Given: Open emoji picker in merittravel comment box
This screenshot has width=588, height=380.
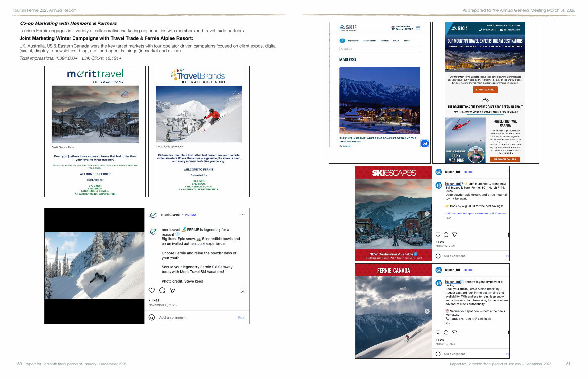Looking at the screenshot, I should click(x=152, y=317).
